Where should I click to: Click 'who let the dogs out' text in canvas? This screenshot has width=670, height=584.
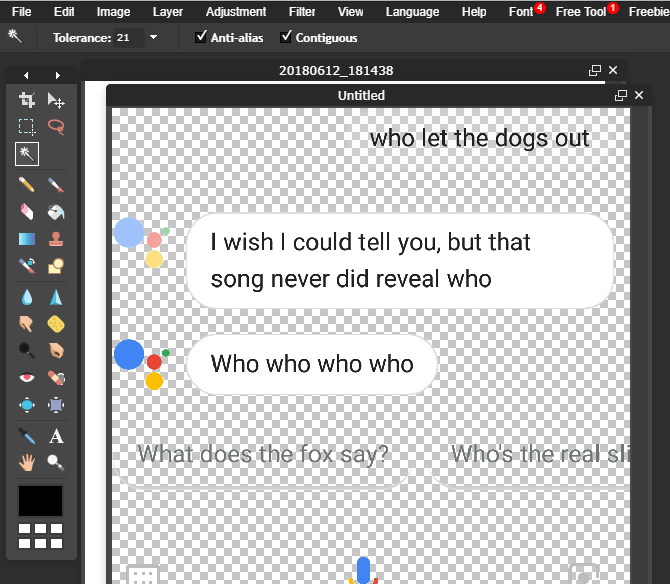point(479,138)
